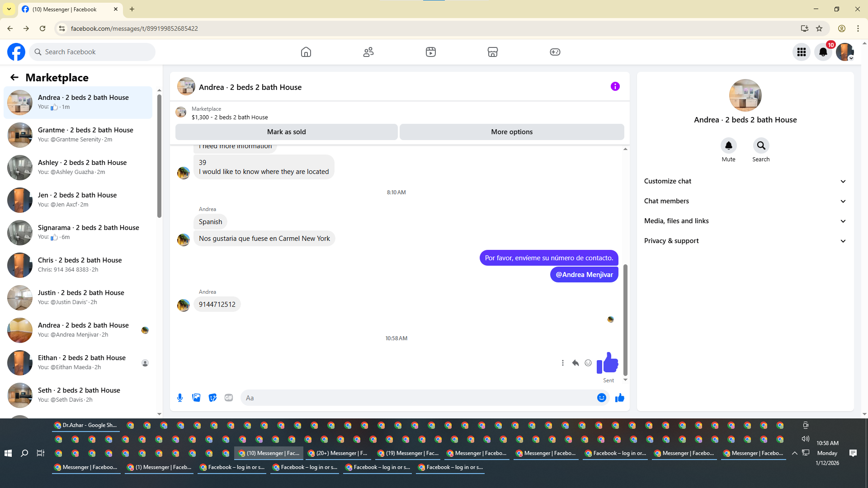Click the Mark as sold button

point(286,132)
